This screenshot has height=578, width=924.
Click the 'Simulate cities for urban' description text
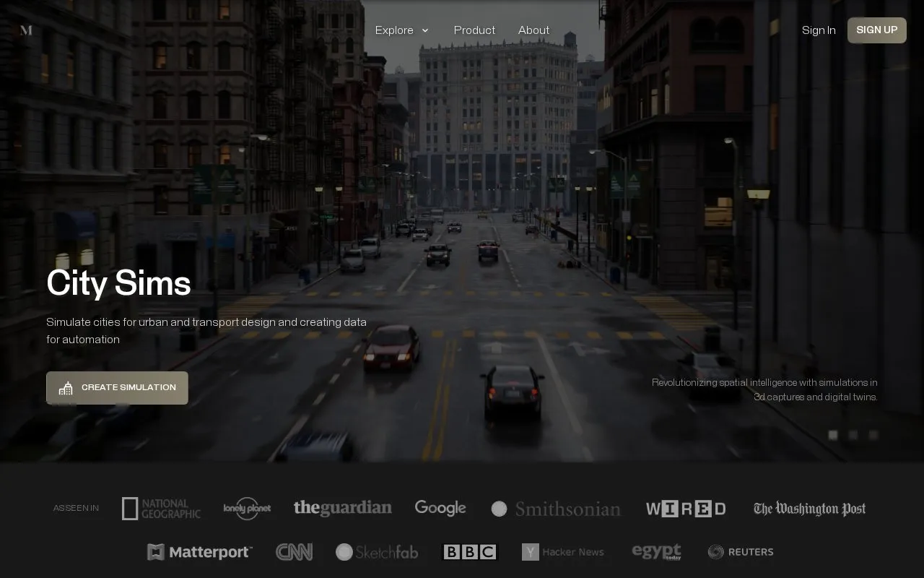(206, 331)
